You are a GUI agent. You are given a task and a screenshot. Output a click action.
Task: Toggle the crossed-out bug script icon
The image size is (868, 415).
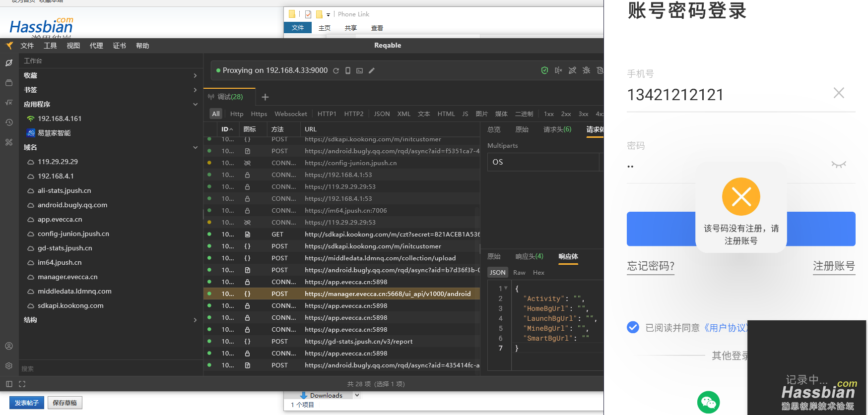(x=586, y=70)
